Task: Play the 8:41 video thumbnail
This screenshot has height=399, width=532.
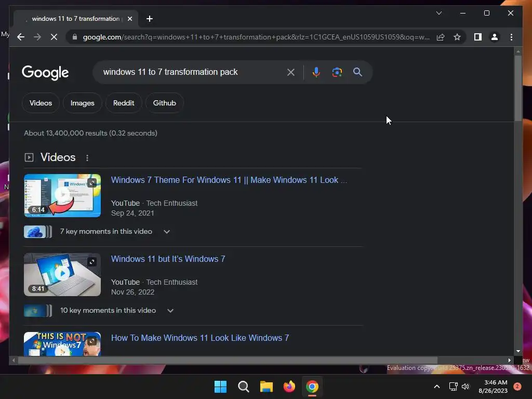Action: click(x=62, y=274)
